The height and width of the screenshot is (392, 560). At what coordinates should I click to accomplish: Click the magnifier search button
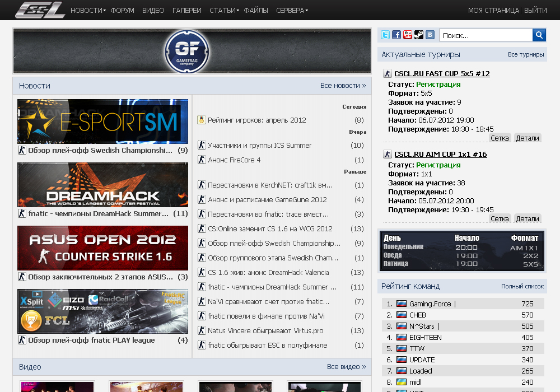(x=539, y=35)
